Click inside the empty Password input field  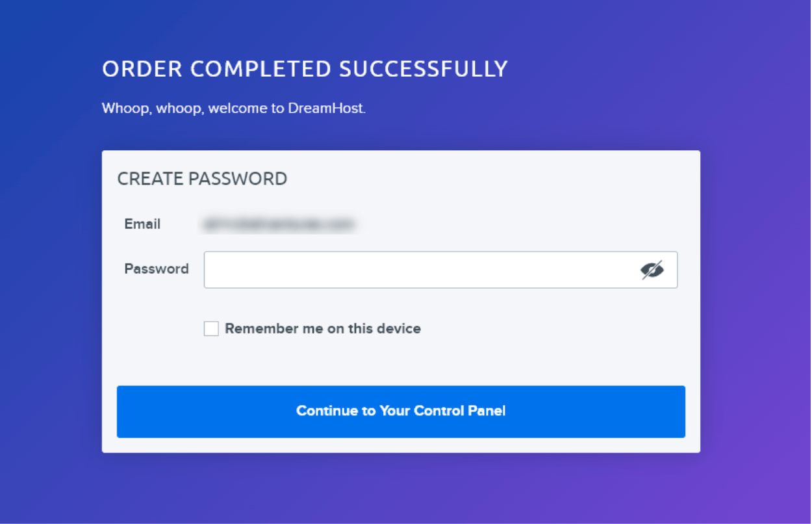390,269
